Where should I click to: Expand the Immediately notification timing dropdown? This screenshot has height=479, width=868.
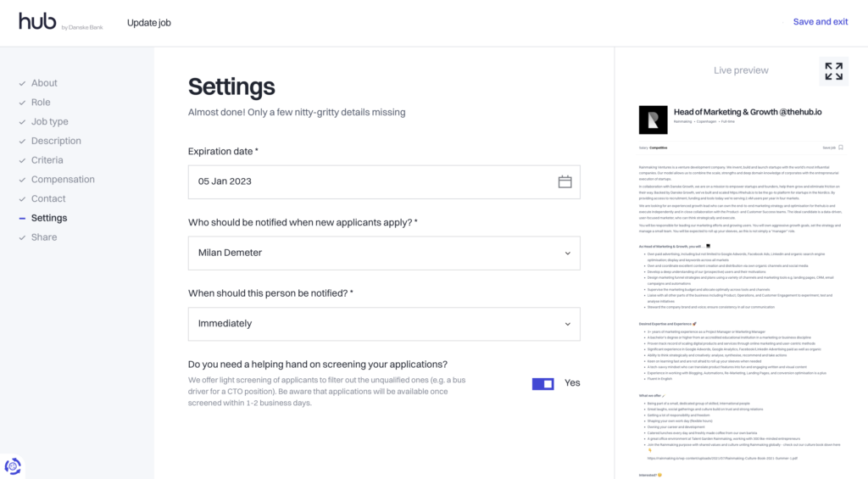(x=383, y=324)
